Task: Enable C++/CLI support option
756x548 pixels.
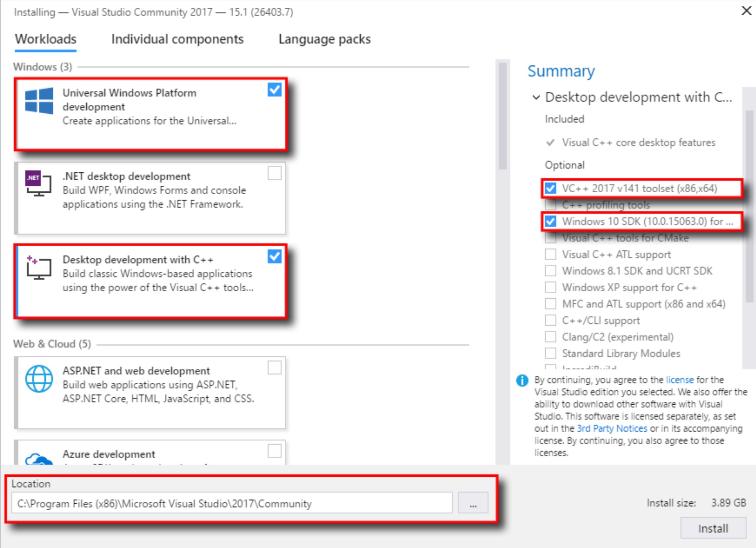Action: tap(551, 320)
